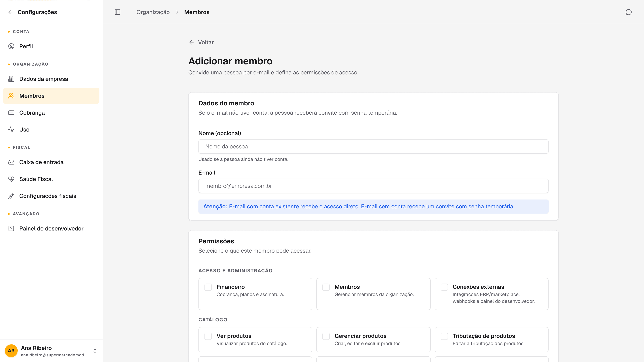Go to Cobrança section
The image size is (644, 362).
(51, 113)
